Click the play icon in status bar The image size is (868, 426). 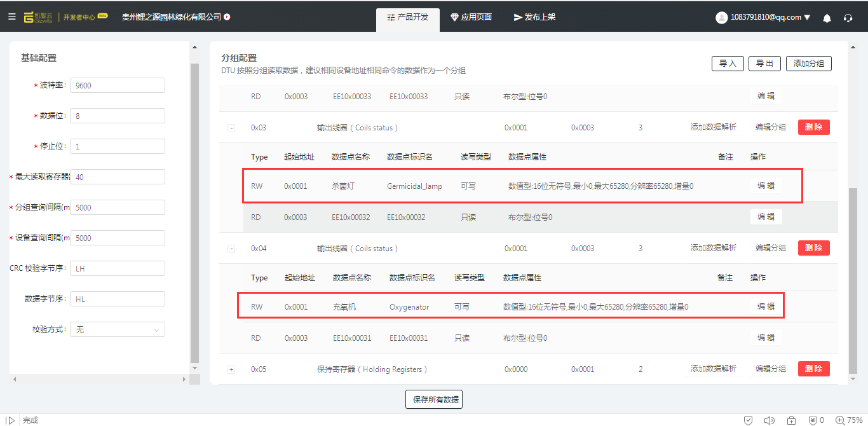pos(11,420)
